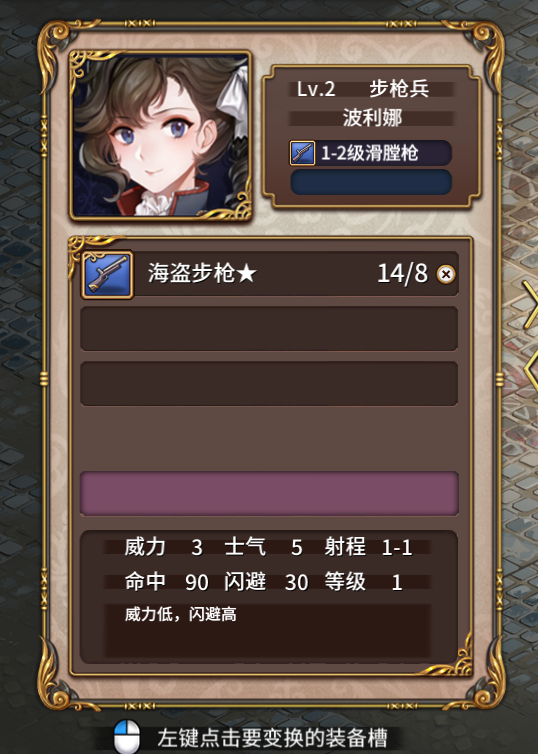The width and height of the screenshot is (538, 754).
Task: Click the upper chevron arrow at right edge
Action: 529,304
